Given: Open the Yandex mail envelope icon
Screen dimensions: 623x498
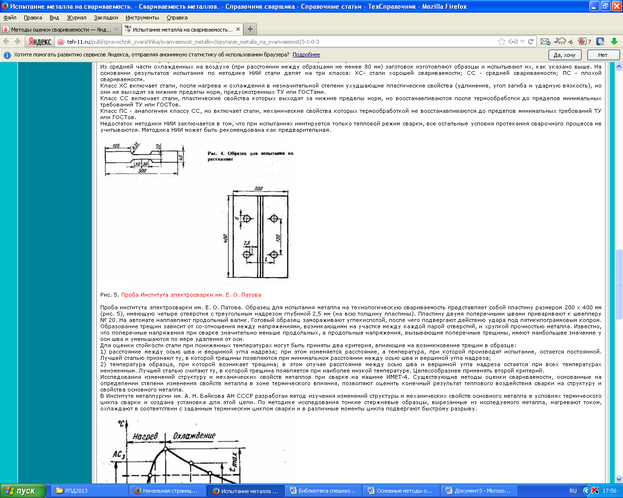Looking at the screenshot, I should (545, 41).
